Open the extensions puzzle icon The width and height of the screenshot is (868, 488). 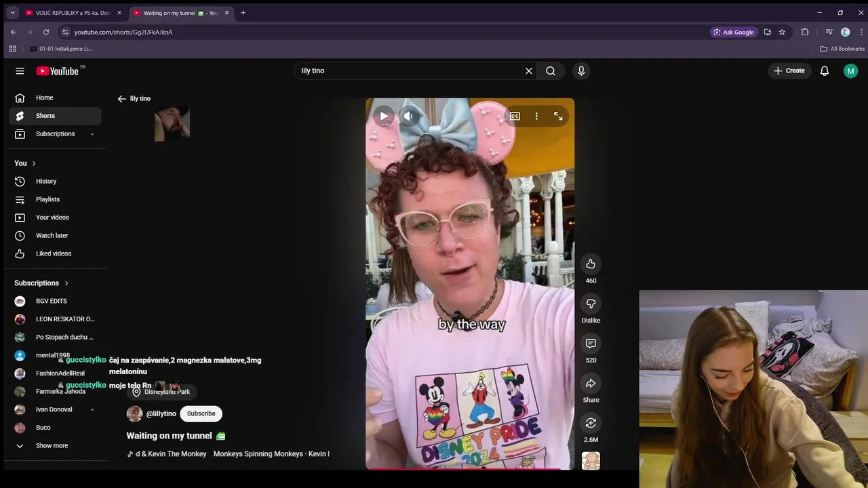[805, 32]
